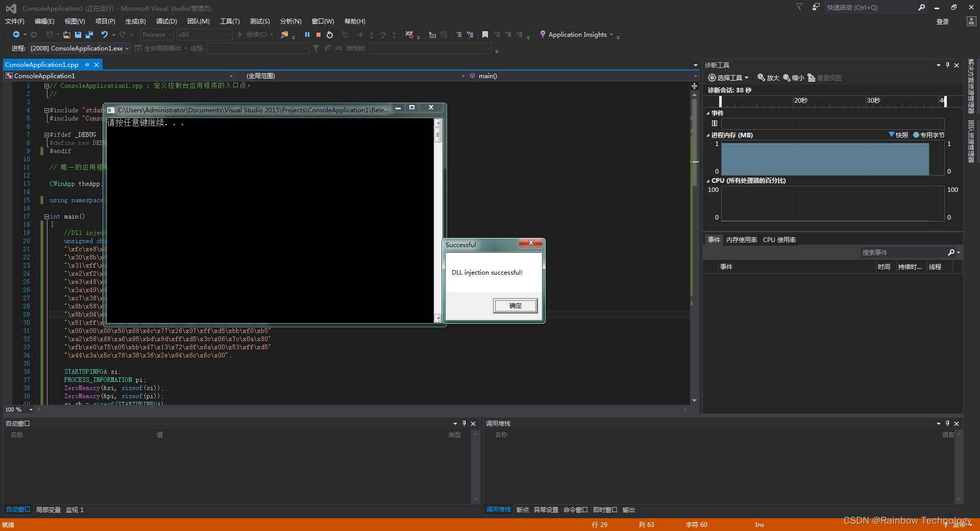980x531 pixels.
Task: Collapse the main() function code block
Action: pos(46,216)
